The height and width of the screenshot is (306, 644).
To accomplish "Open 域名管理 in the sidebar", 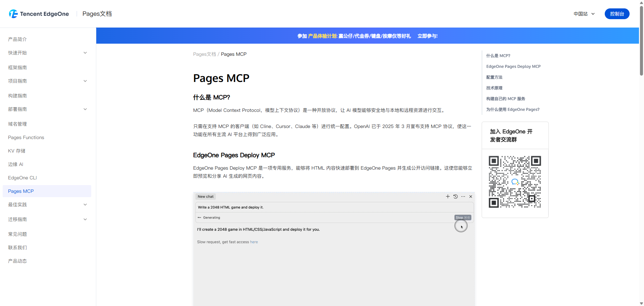I will point(17,124).
